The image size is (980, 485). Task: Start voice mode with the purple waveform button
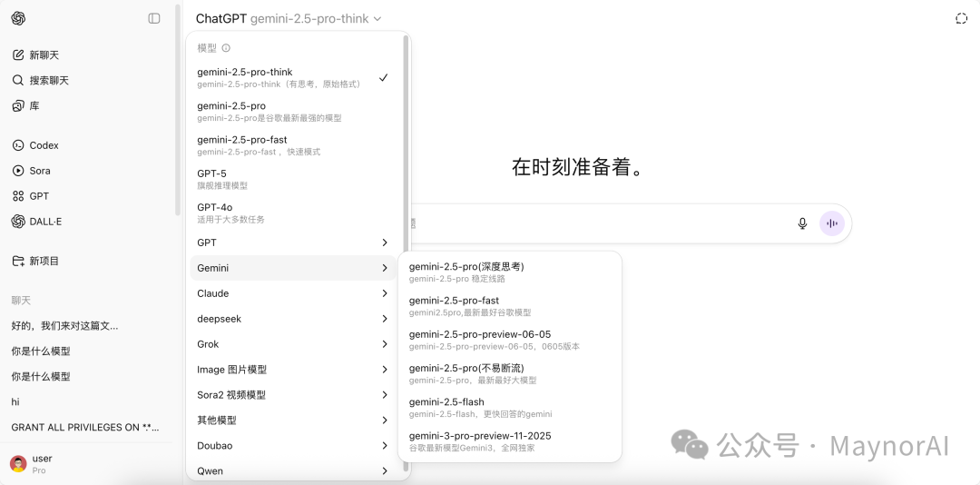click(832, 223)
